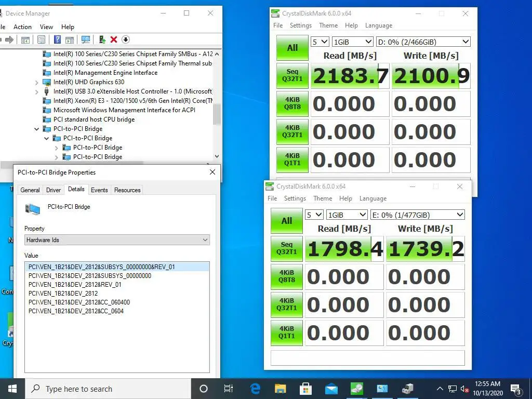
Task: Open the Mail app from the taskbar
Action: [331, 389]
